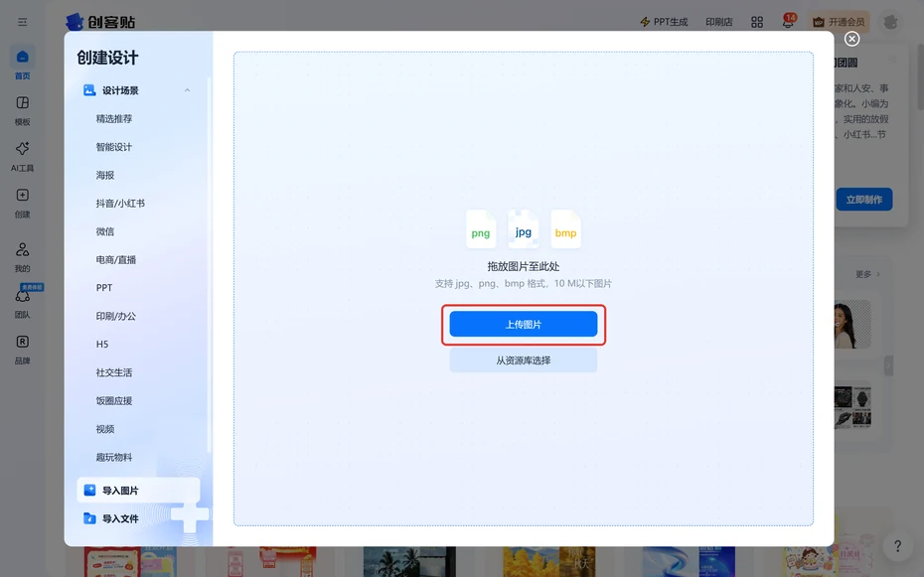Select PPT category
Viewport: 924px width, 577px height.
tap(104, 288)
